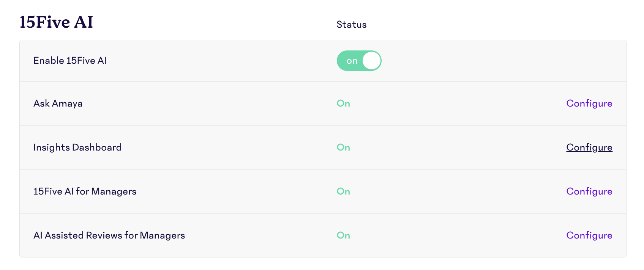Image resolution: width=644 pixels, height=270 pixels.
Task: Select the Ask Amaya row label
Action: click(58, 104)
